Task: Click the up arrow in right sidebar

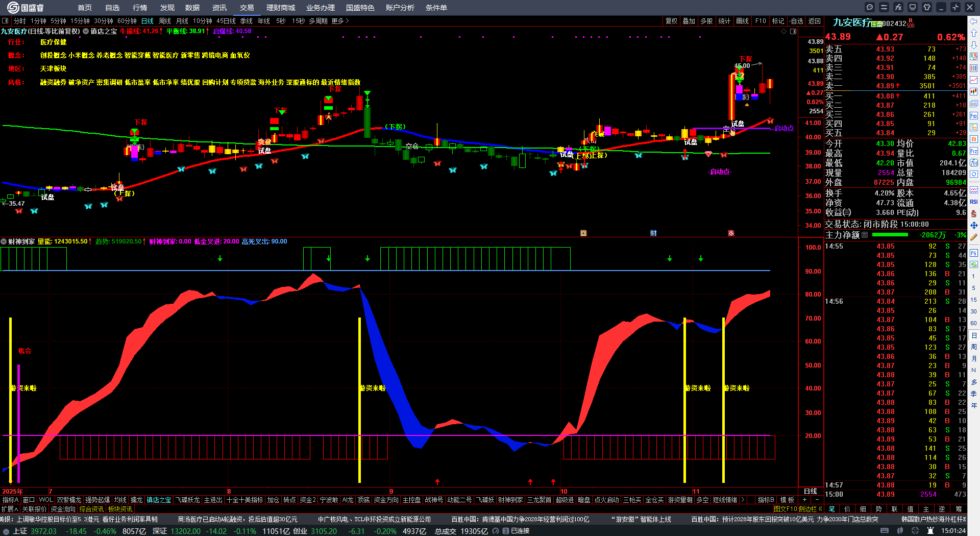Action: click(974, 33)
